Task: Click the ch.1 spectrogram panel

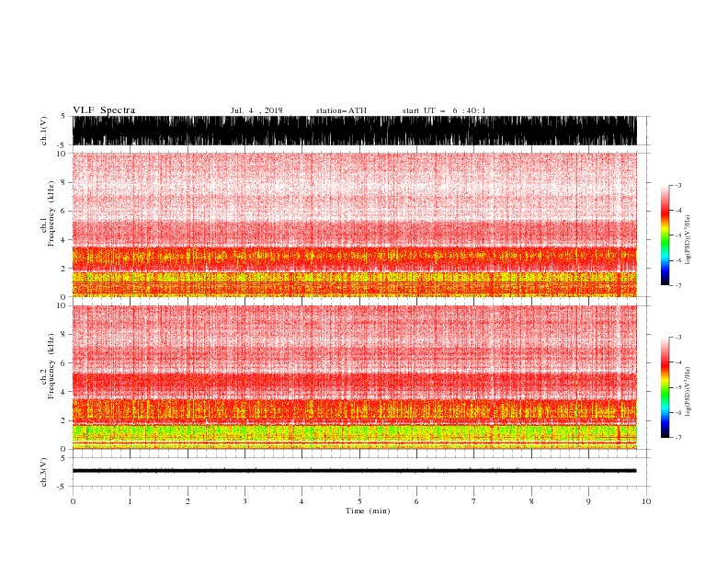Action: click(x=355, y=224)
